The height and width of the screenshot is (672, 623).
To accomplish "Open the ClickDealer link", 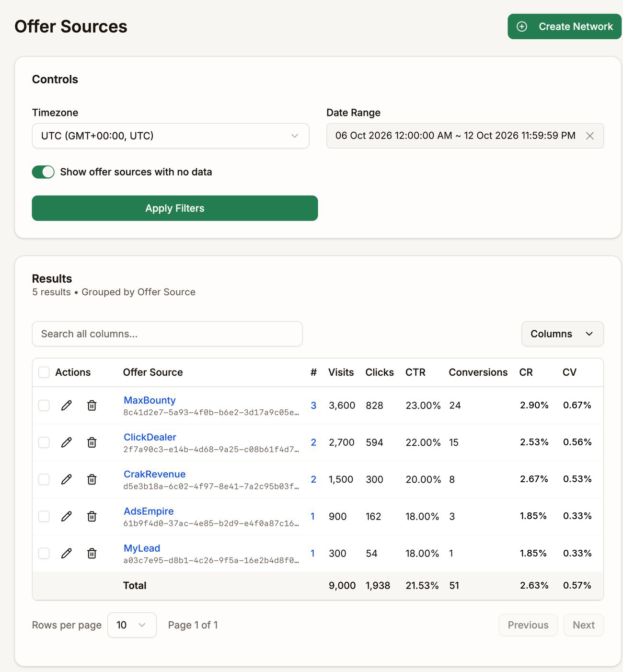I will [150, 437].
